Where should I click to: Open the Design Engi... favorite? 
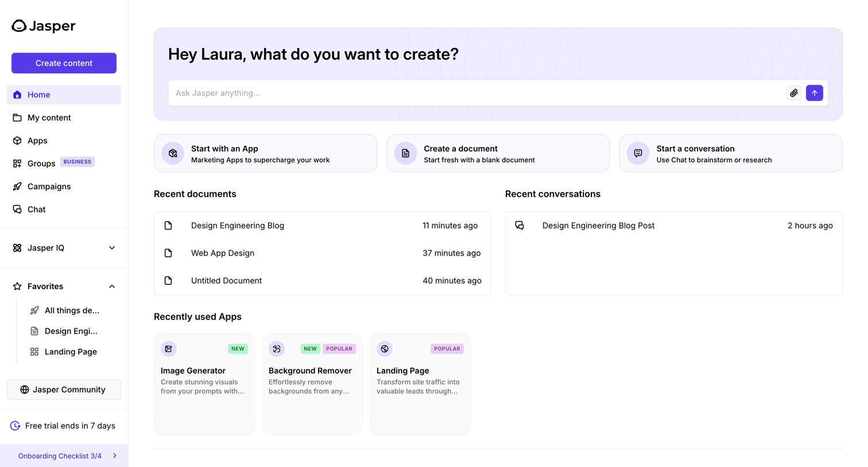coord(72,331)
